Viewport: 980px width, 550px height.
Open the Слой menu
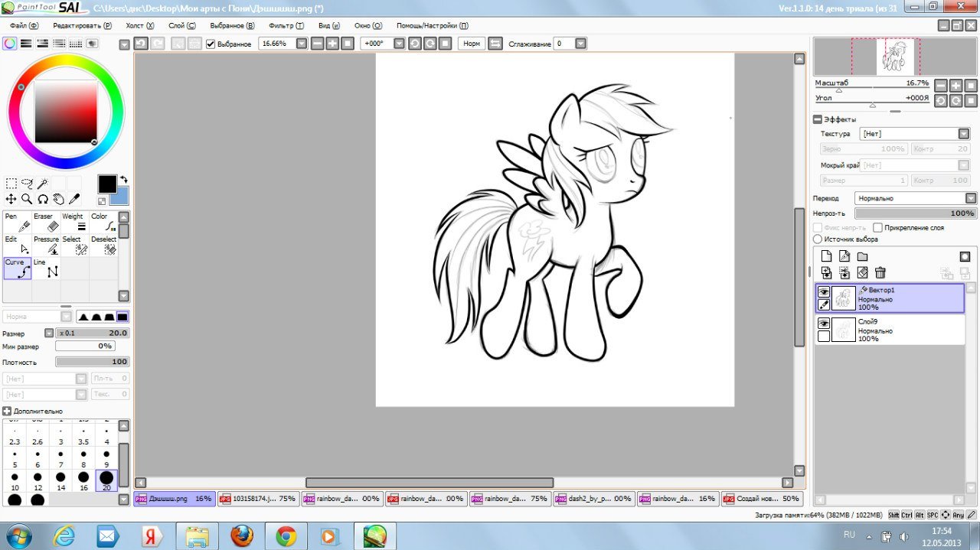tap(181, 25)
